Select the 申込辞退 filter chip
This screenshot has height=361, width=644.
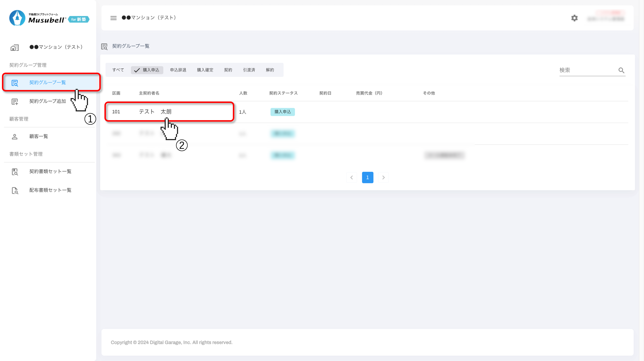coord(178,70)
